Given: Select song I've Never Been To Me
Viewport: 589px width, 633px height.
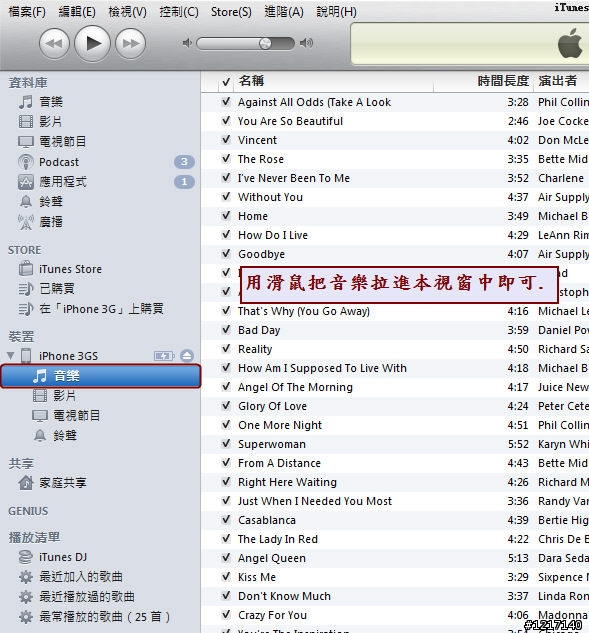Looking at the screenshot, I should 294,178.
